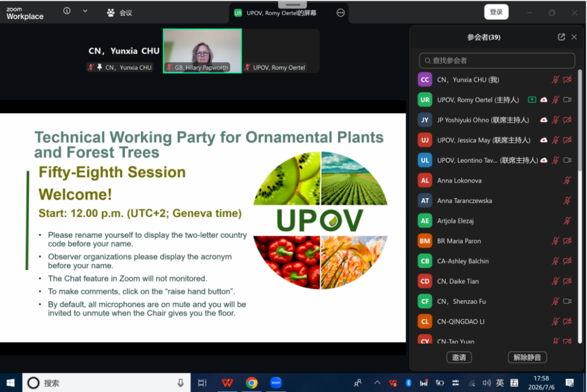Click the recording icon for UPOV, Jessica May
This screenshot has width=587, height=392.
tap(543, 140)
